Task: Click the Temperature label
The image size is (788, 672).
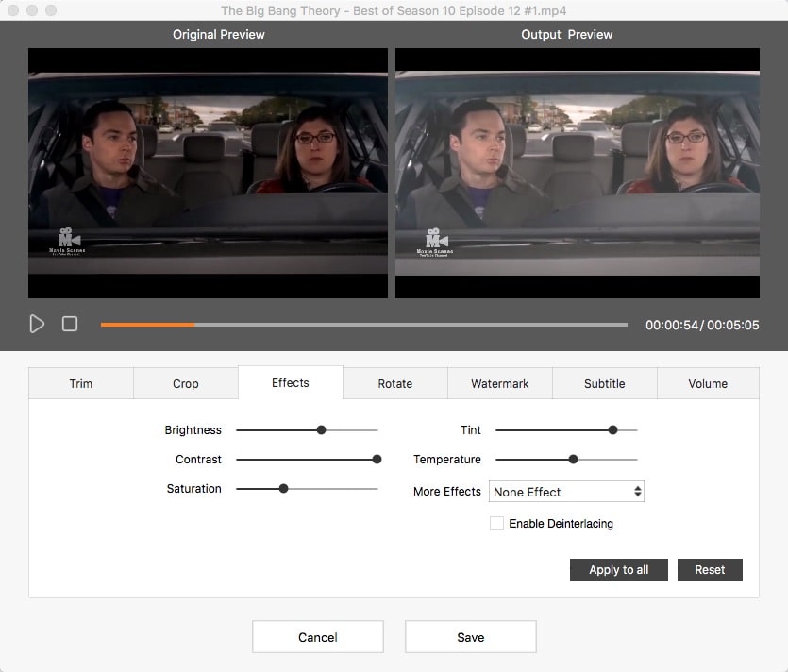Action: click(446, 460)
